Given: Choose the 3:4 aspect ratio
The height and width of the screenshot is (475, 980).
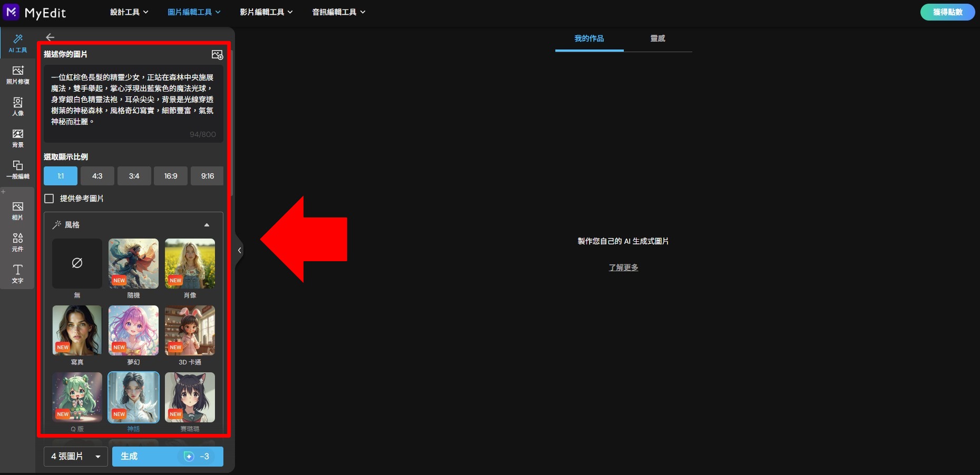Looking at the screenshot, I should pos(134,176).
